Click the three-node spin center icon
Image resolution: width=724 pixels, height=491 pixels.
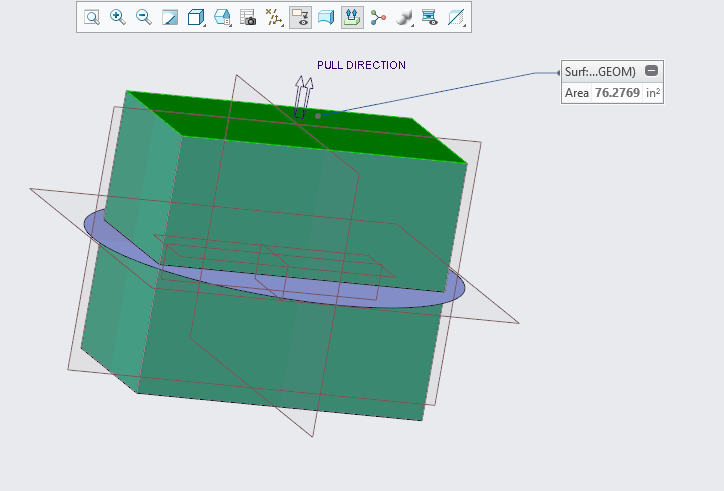pyautogui.click(x=378, y=18)
